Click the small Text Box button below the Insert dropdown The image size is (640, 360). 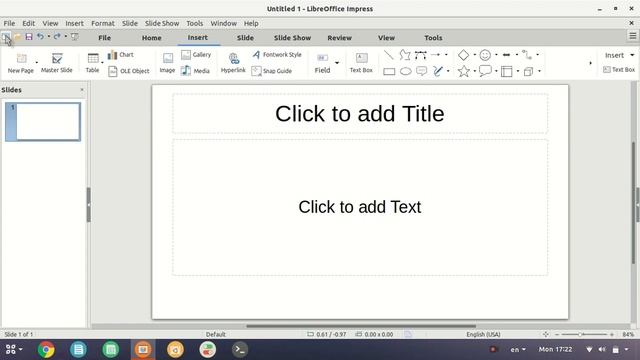[619, 70]
